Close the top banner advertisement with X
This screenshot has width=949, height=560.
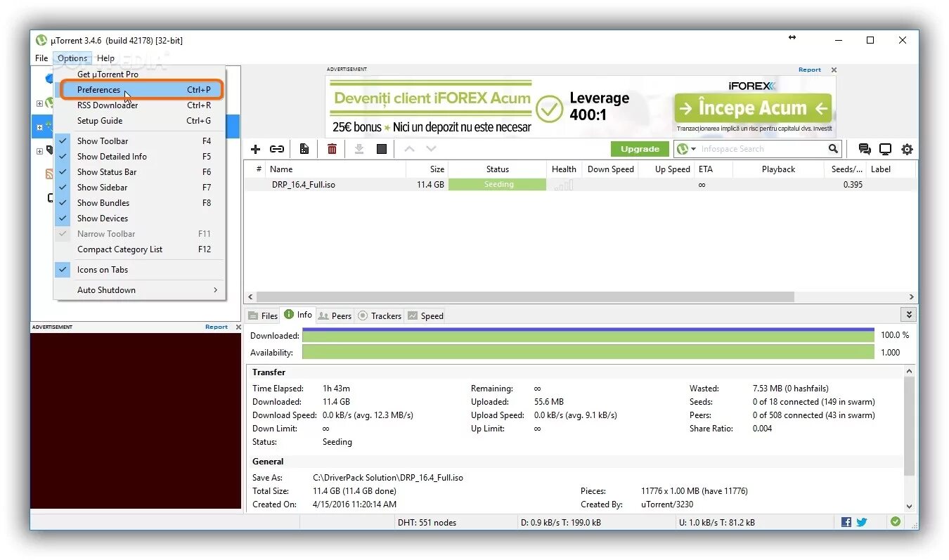pos(834,70)
